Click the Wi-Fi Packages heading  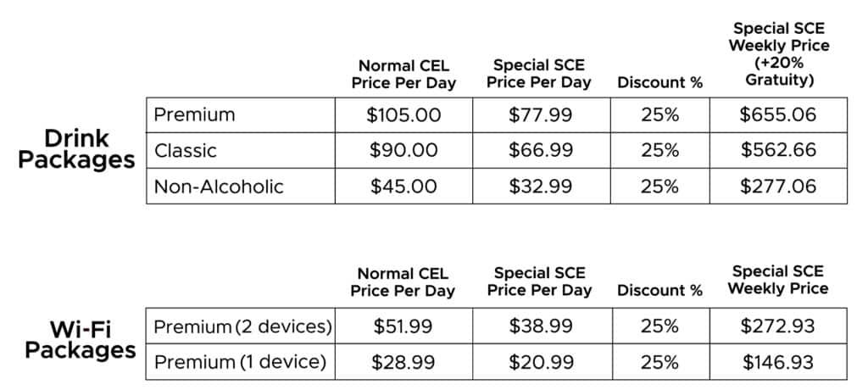(x=81, y=340)
